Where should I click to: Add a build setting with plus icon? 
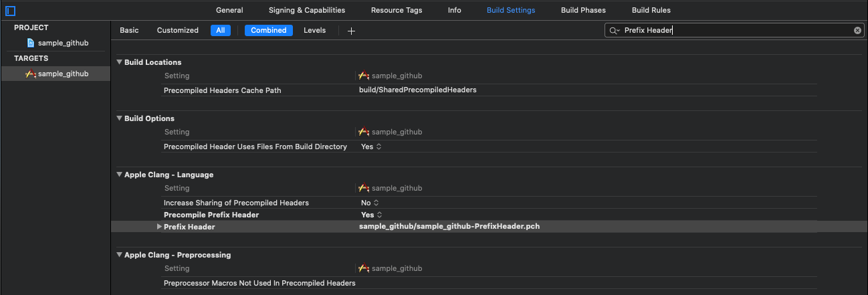pos(351,31)
